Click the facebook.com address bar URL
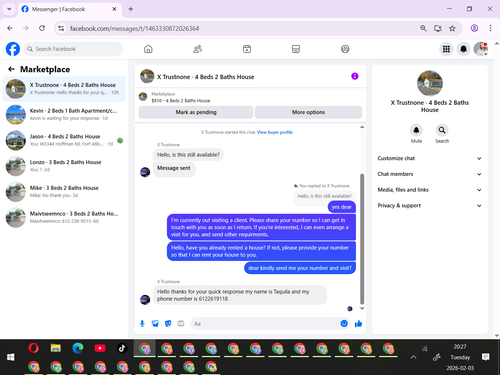 click(x=134, y=28)
